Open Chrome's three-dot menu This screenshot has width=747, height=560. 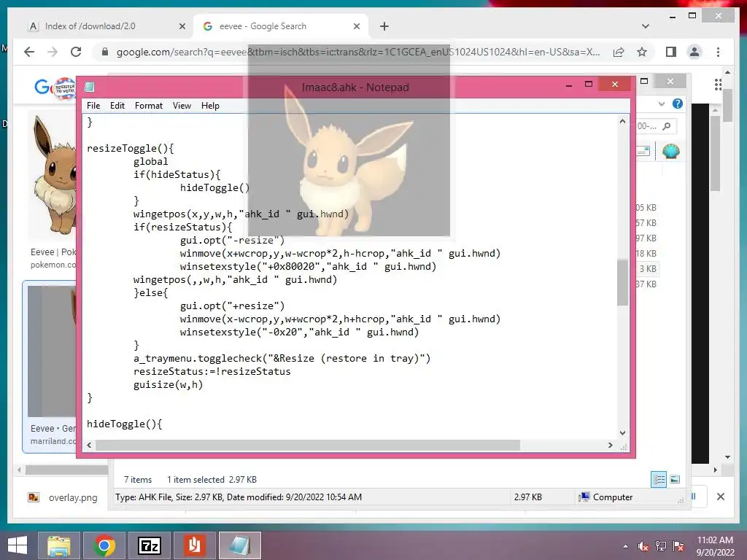click(x=718, y=52)
